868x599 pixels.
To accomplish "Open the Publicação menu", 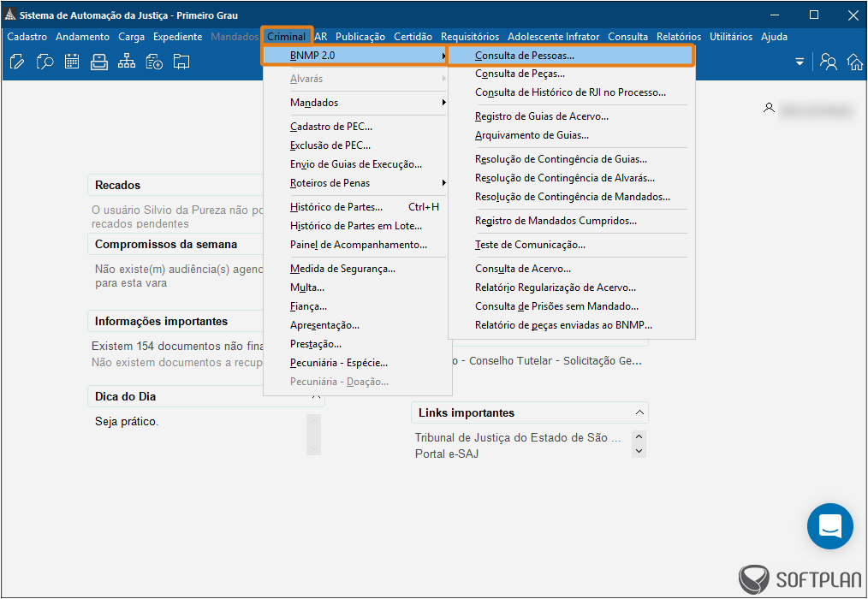I will point(360,37).
